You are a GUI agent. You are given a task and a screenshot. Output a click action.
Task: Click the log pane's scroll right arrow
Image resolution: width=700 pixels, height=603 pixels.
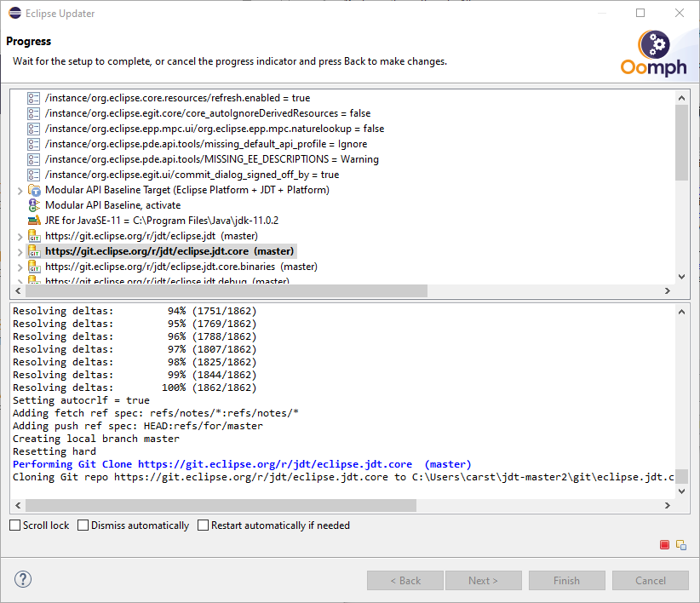click(x=668, y=506)
